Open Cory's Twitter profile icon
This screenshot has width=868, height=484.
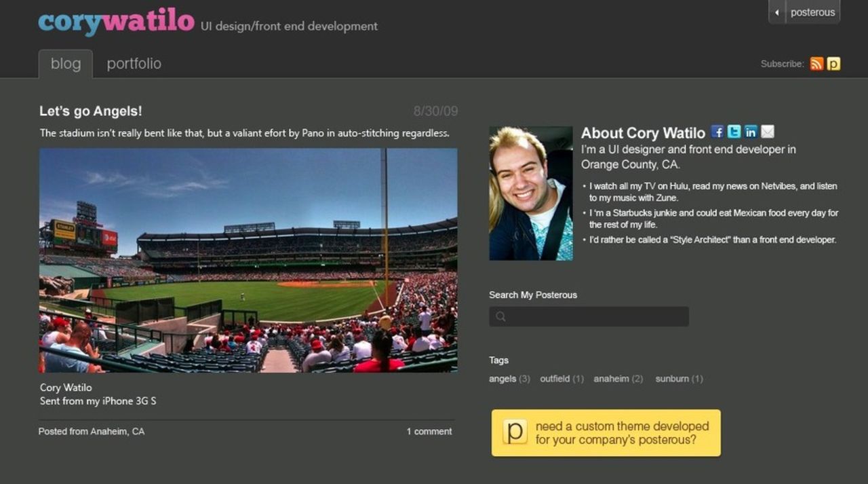pyautogui.click(x=734, y=132)
